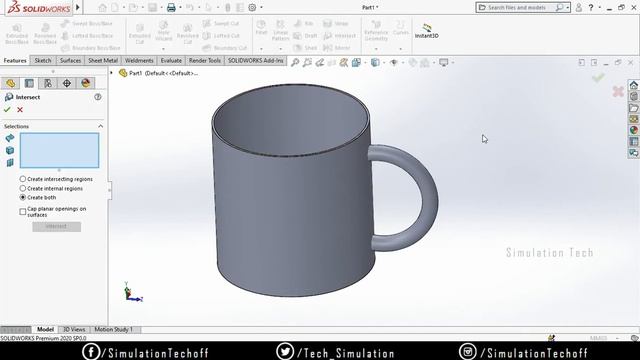Screen dimensions: 640x360
Task: Open the ConfigurationManager tab icon
Action: (x=48, y=83)
